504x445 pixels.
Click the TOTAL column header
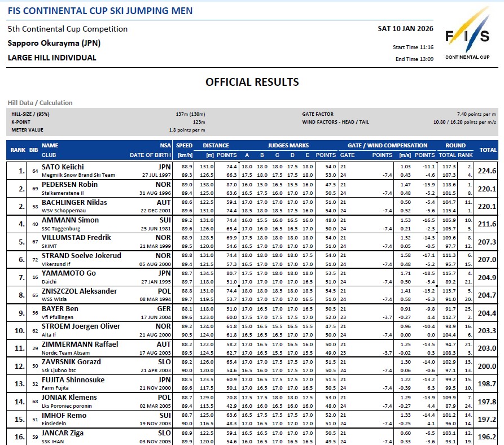(488, 150)
